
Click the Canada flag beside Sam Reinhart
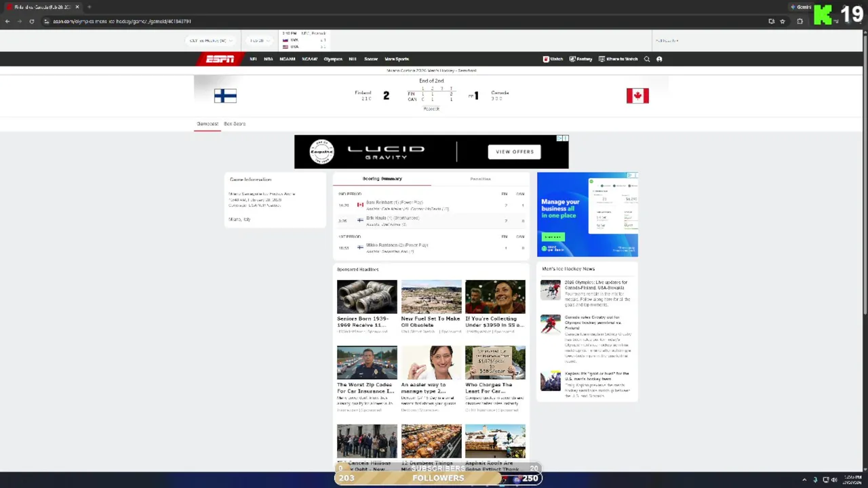pos(360,205)
